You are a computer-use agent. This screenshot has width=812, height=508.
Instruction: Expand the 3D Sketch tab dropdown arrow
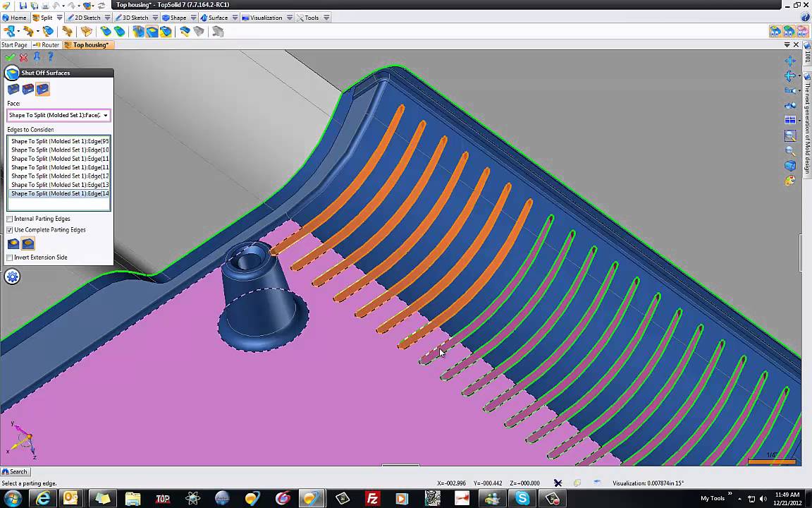[155, 18]
